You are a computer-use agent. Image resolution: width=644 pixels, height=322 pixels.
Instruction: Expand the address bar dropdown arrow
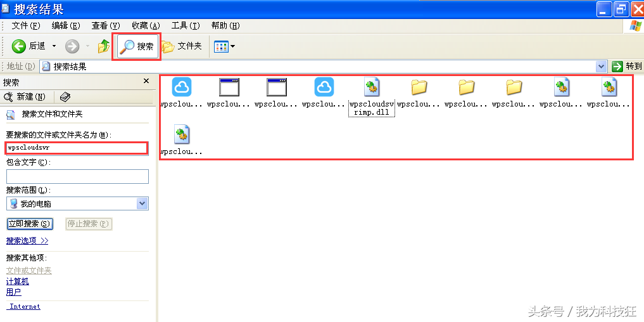(x=602, y=66)
